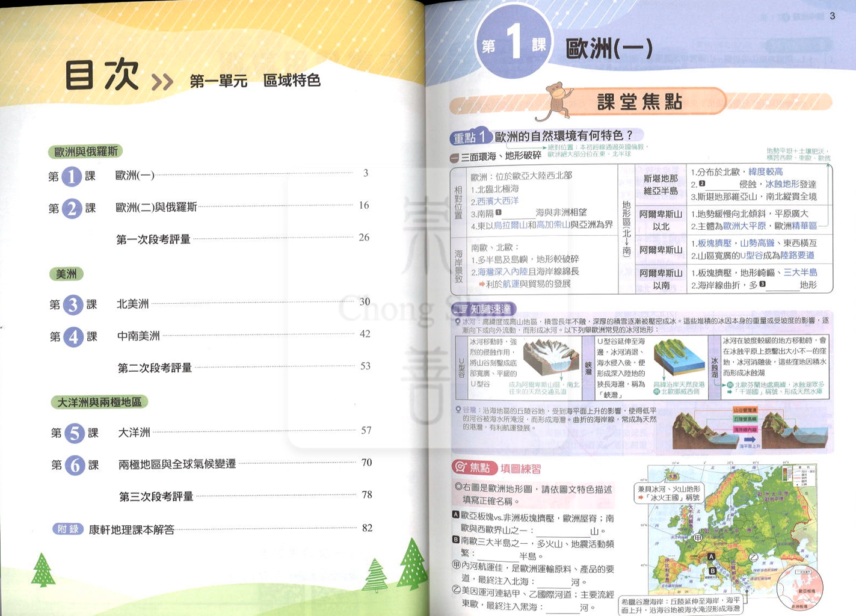The width and height of the screenshot is (856, 616).
Task: Click the 阿爾卑斯山以北 table cell
Action: 661,220
